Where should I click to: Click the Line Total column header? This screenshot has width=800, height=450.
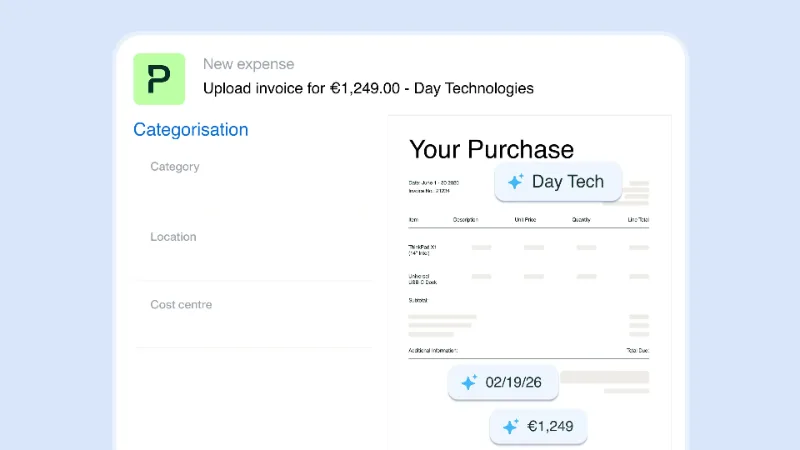pos(638,220)
